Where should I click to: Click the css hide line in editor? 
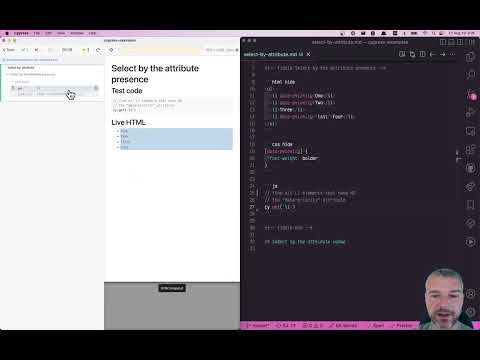coord(282,144)
